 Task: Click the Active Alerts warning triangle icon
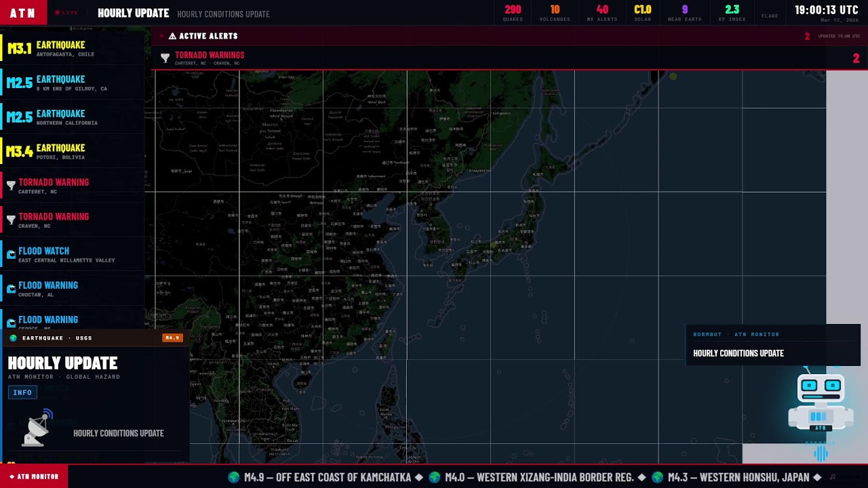pyautogui.click(x=172, y=36)
